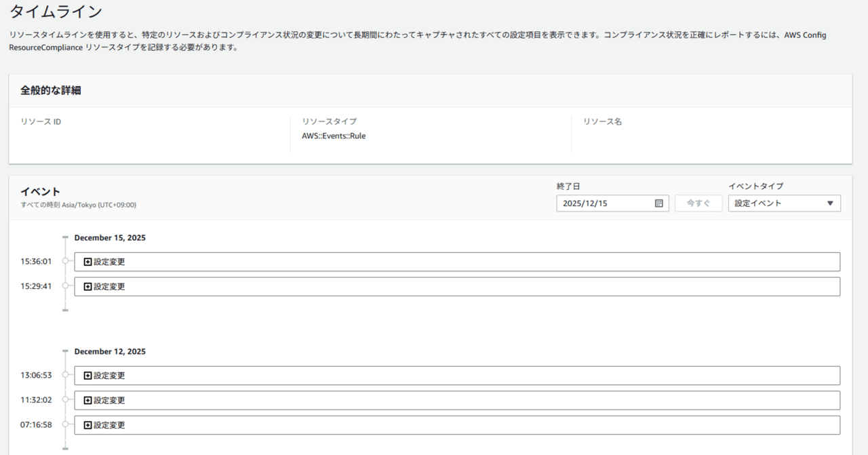Open the calendar icon in 終了日 field
This screenshot has height=455, width=868.
tap(658, 203)
